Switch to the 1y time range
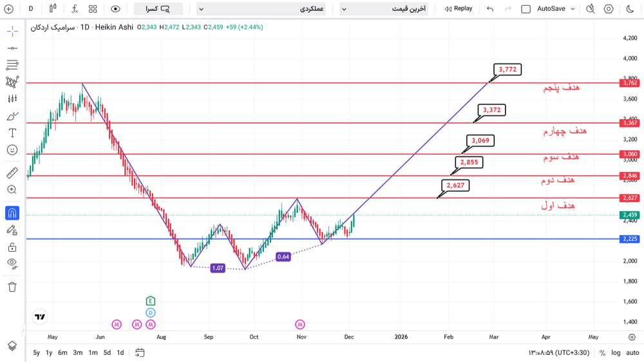Viewport: 644px width, 362px height. coord(49,352)
